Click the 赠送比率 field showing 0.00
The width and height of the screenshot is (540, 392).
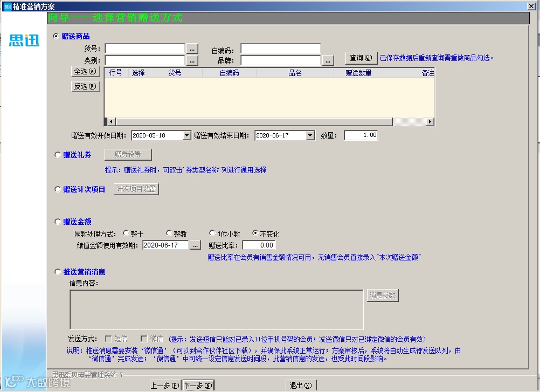[x=259, y=245]
